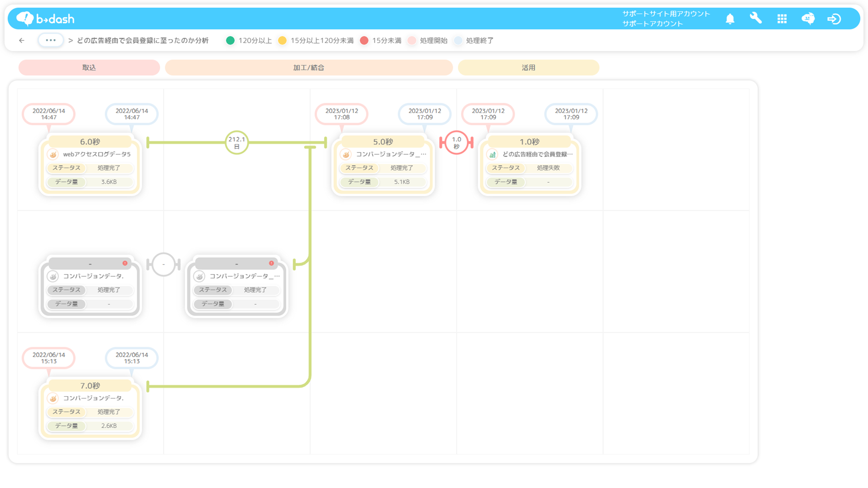Click the second grey コンバージョンデータ_ node icon
868x488 pixels.
[200, 276]
